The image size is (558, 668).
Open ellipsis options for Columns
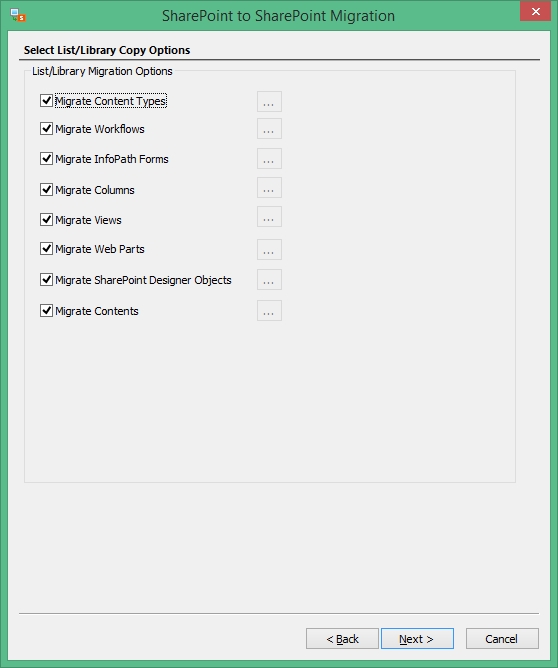pos(269,188)
